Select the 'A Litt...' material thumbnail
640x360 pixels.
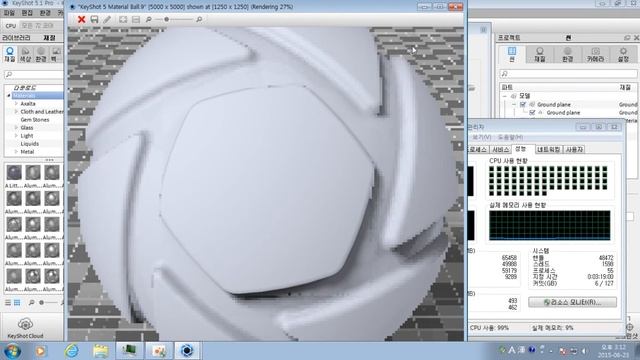point(13,173)
